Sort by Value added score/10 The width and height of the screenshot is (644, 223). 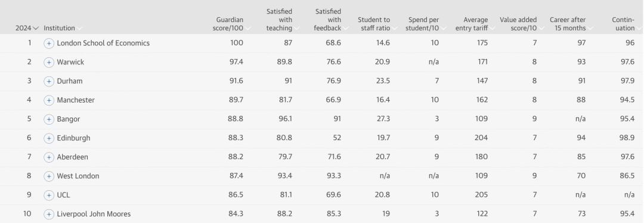click(x=522, y=24)
